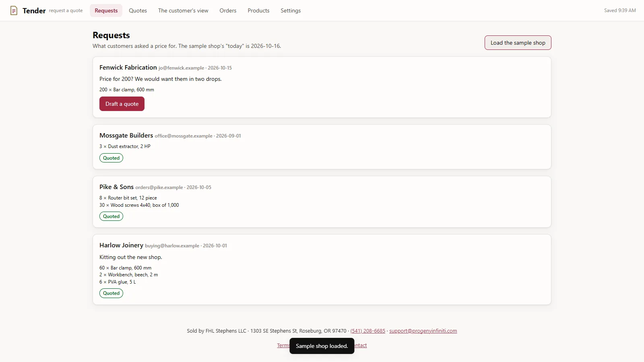Click the "3 × Dust extractor, 2 HP" line
The image size is (644, 362).
tap(125, 146)
